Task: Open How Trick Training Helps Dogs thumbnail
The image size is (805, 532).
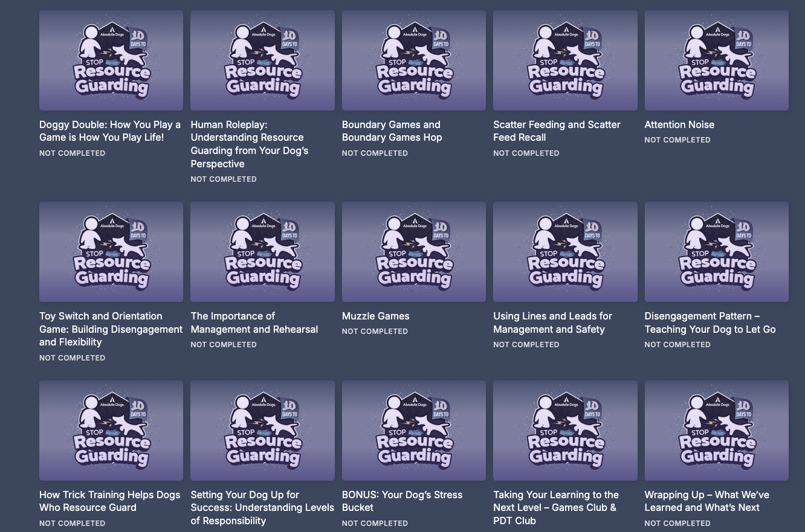Action: [111, 430]
